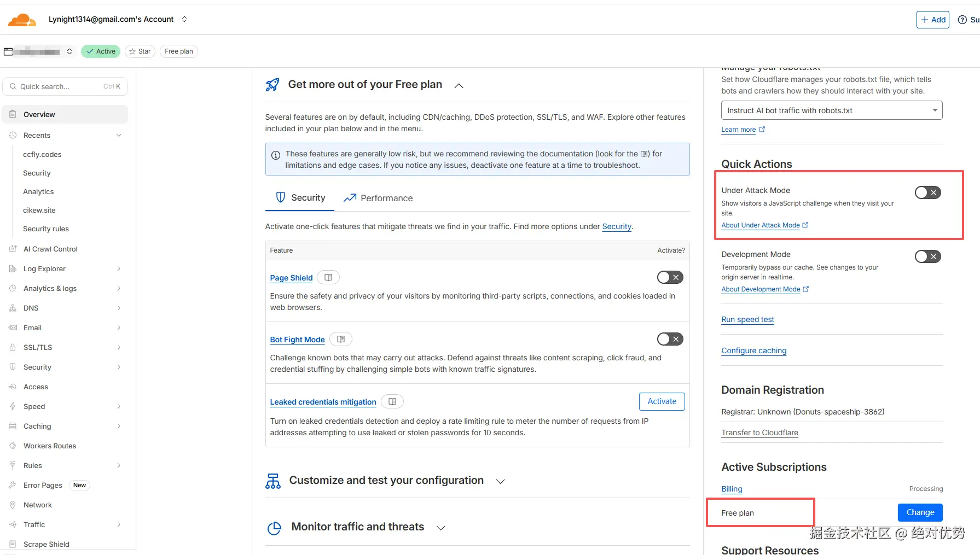Switch to the Performance tab
The image size is (980, 555).
click(378, 198)
